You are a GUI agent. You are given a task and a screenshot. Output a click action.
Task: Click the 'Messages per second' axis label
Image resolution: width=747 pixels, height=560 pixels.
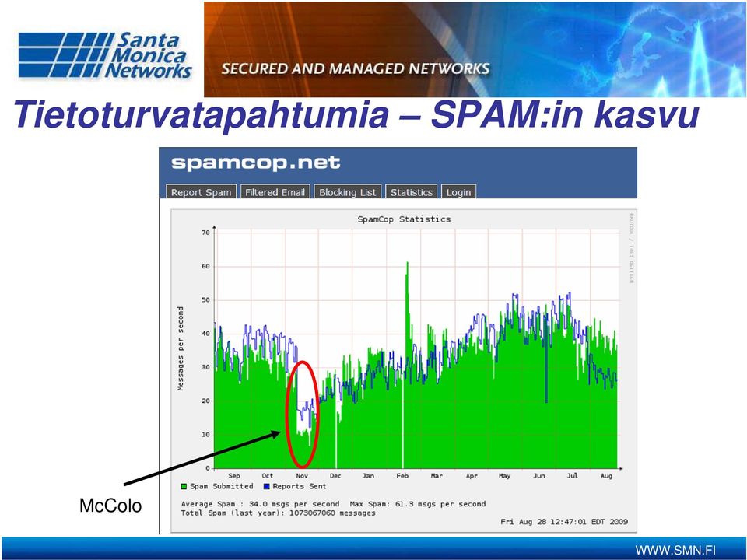point(180,348)
